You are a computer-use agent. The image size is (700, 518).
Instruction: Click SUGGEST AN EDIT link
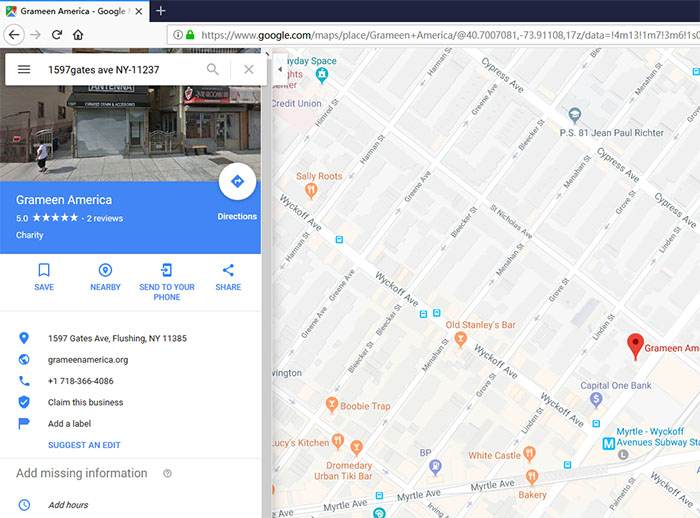tap(84, 445)
